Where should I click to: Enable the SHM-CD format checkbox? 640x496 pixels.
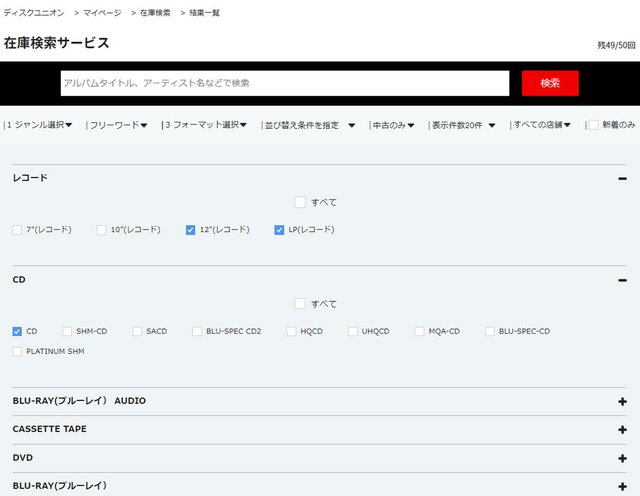coord(67,331)
